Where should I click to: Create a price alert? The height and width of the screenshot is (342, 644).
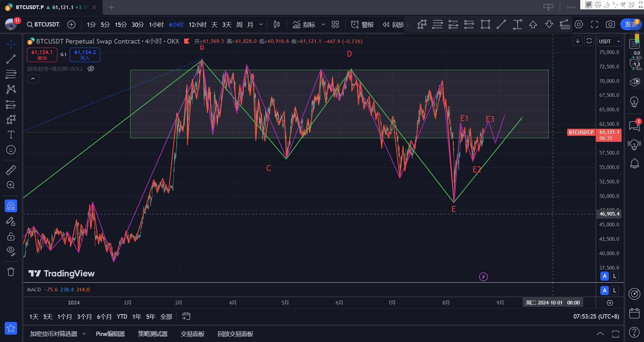click(x=362, y=24)
